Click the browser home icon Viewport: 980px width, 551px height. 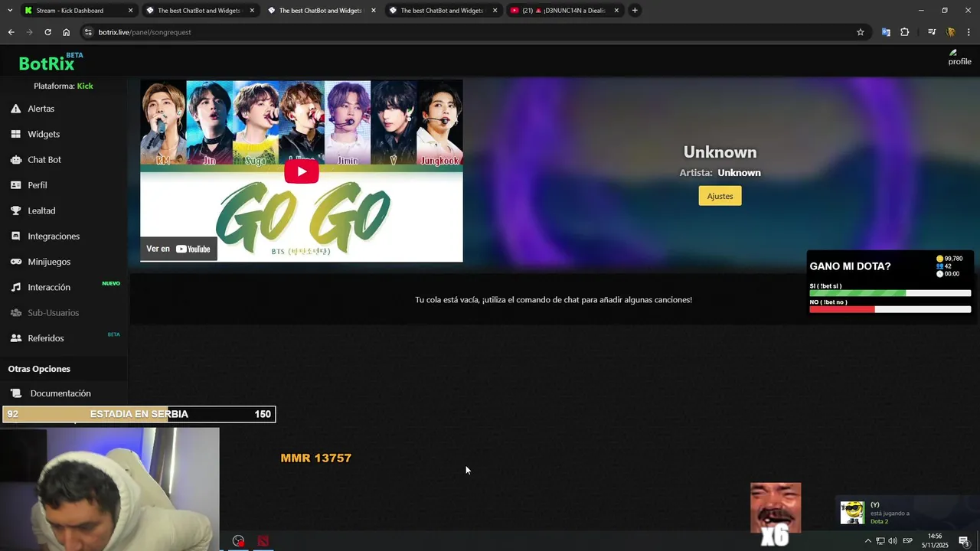click(x=67, y=32)
